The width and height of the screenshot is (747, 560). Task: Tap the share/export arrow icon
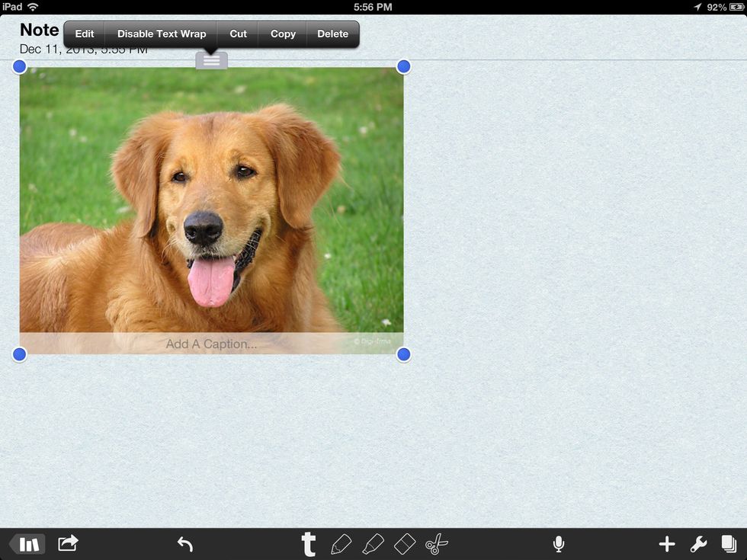[68, 543]
